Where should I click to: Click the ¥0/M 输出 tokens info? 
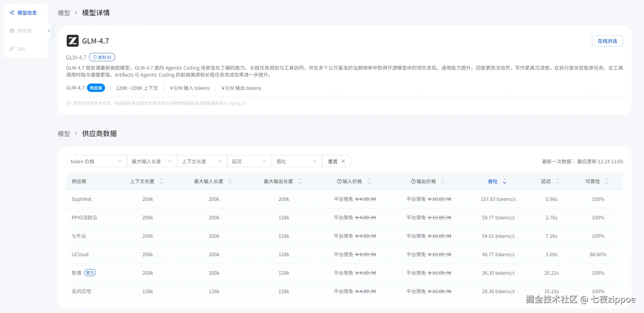pyautogui.click(x=241, y=88)
